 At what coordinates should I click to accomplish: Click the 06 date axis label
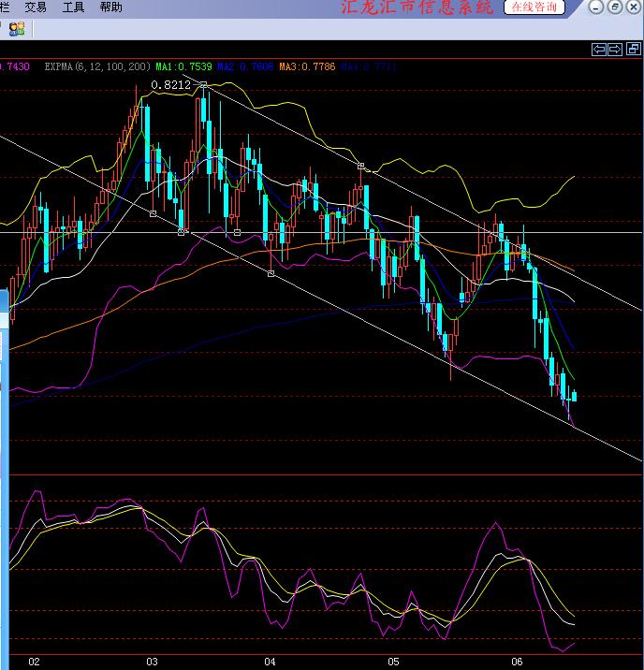pos(517,662)
